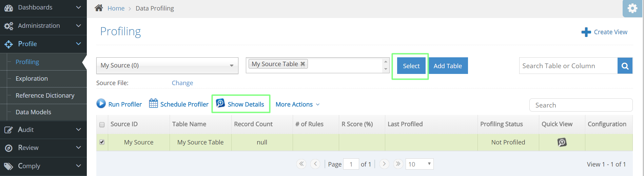Screen dimensions: 644x176
Task: Click the search magnifier button
Action: 625,66
